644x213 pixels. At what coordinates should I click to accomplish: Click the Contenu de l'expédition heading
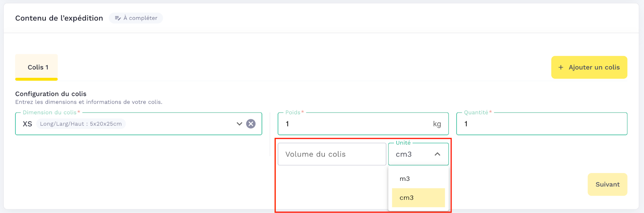(59, 18)
